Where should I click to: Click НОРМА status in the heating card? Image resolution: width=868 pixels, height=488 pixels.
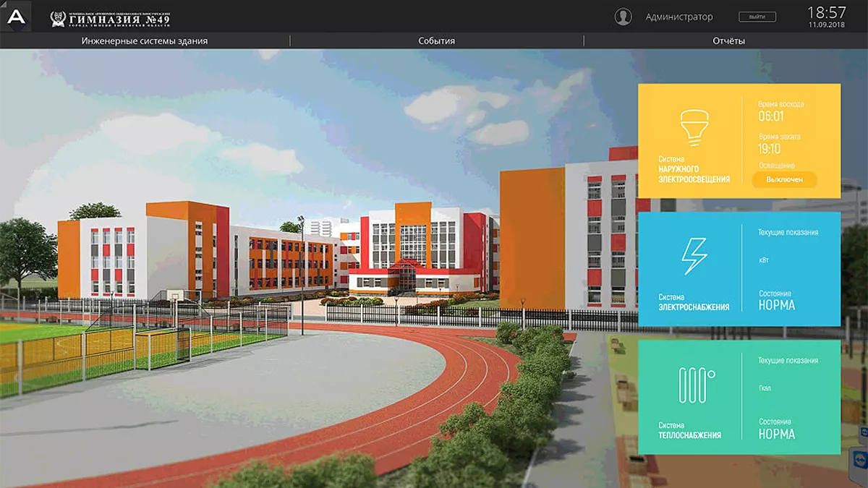coord(776,435)
